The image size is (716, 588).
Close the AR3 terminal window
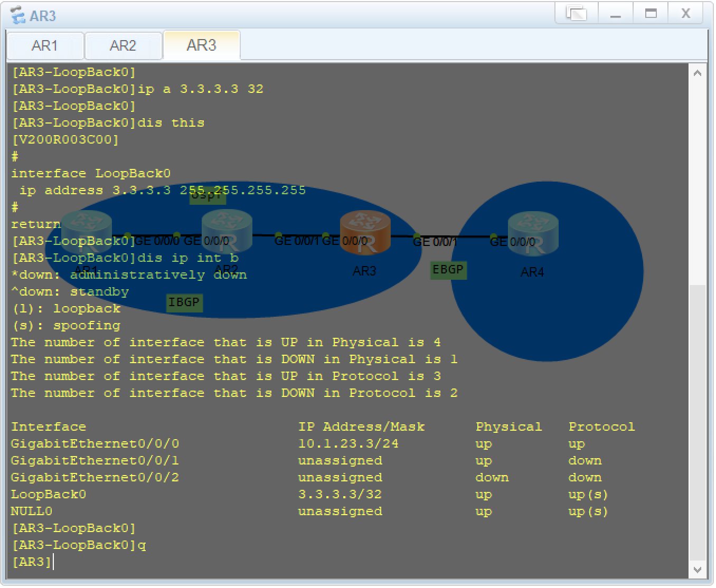(686, 13)
